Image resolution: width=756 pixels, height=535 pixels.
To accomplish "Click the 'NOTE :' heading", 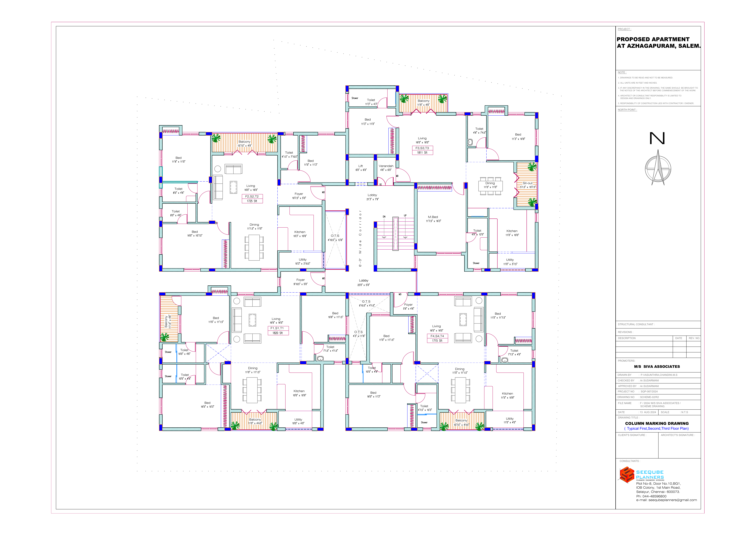I will point(622,72).
